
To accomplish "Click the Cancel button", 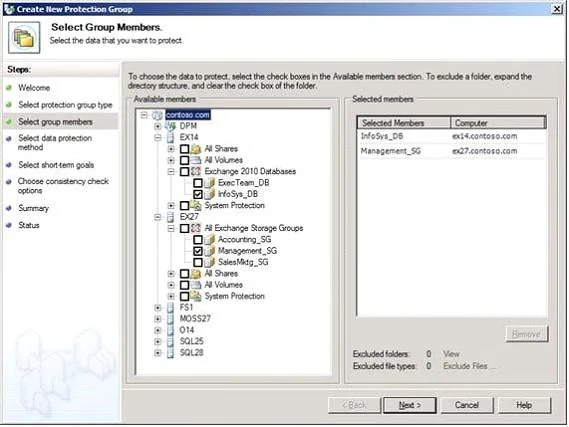I will pos(467,405).
